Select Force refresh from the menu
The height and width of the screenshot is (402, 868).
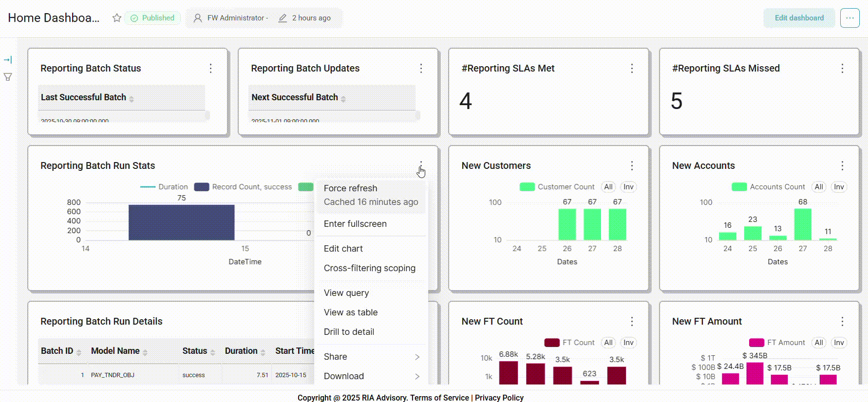[x=351, y=188]
